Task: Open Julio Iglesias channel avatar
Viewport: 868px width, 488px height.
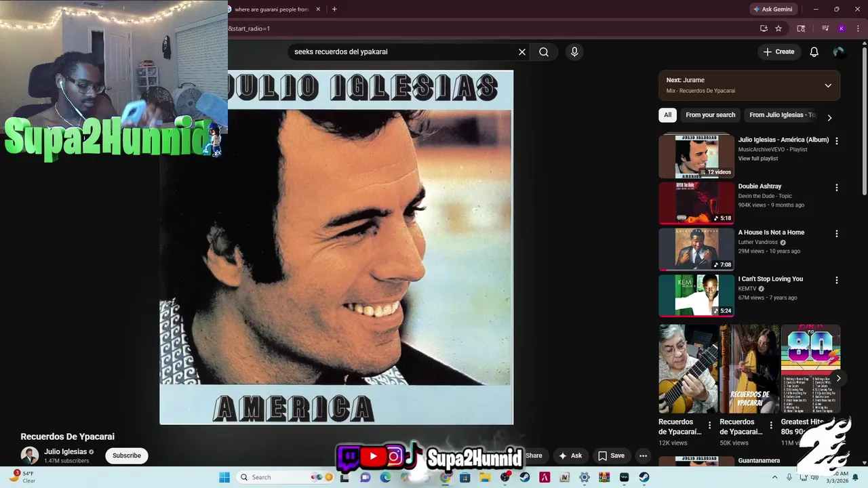Action: [30, 455]
